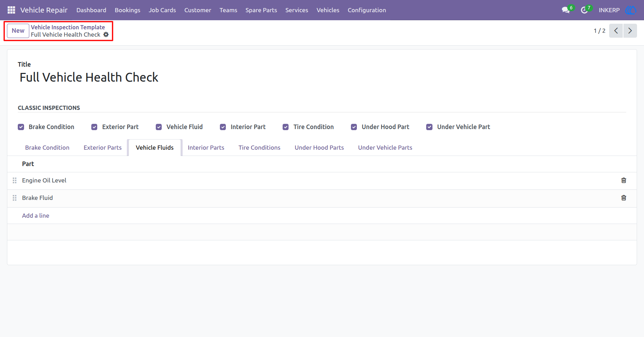Screen dimensions: 644x337
Task: Click the New button
Action: click(18, 31)
